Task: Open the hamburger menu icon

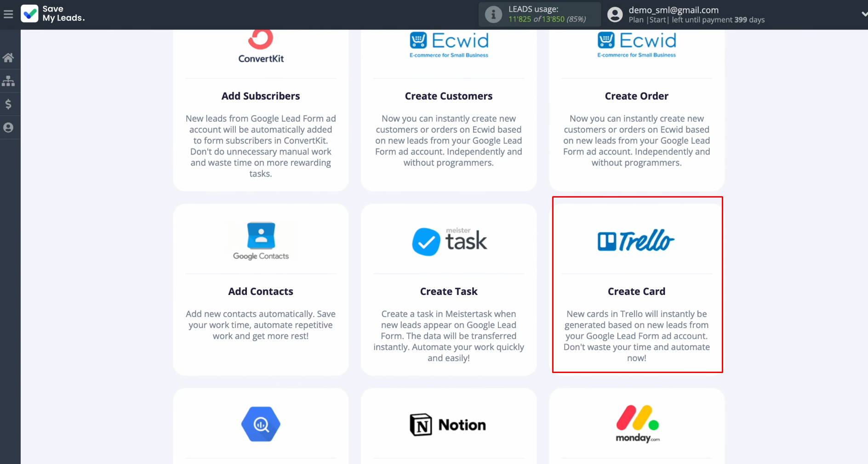Action: (8, 14)
